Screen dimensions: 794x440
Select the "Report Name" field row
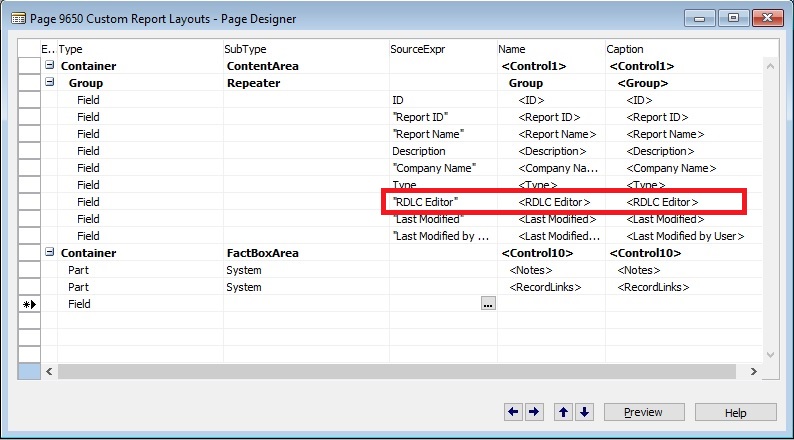click(x=140, y=134)
